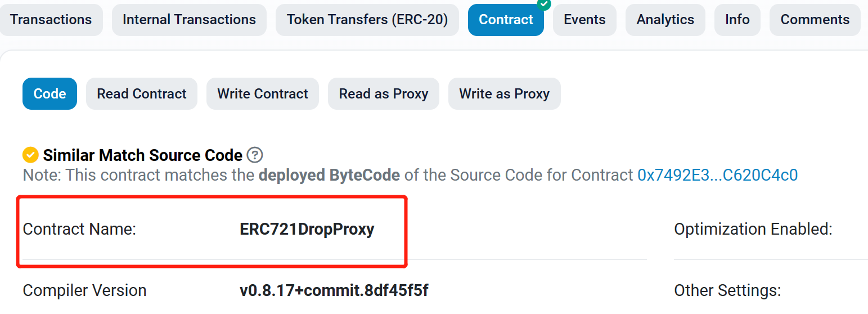Screen dimensions: 868x314
Task: Open contract address link 0x7492E3...C620C4c0
Action: point(717,176)
